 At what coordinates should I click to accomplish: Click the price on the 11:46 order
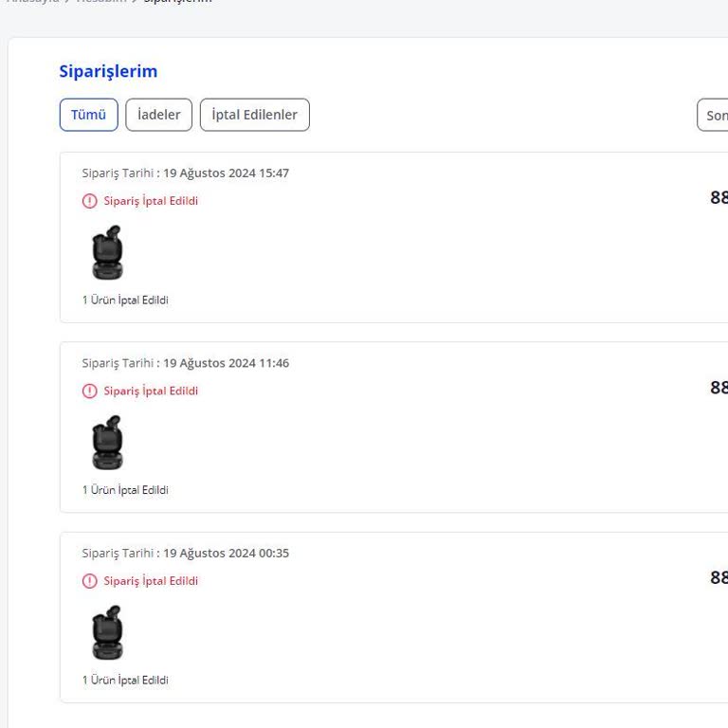719,387
